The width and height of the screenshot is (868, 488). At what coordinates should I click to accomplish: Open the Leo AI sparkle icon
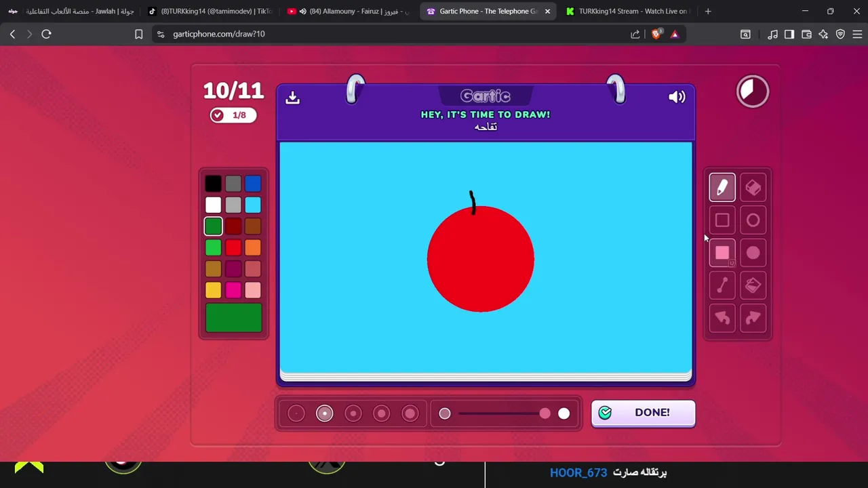tap(823, 34)
